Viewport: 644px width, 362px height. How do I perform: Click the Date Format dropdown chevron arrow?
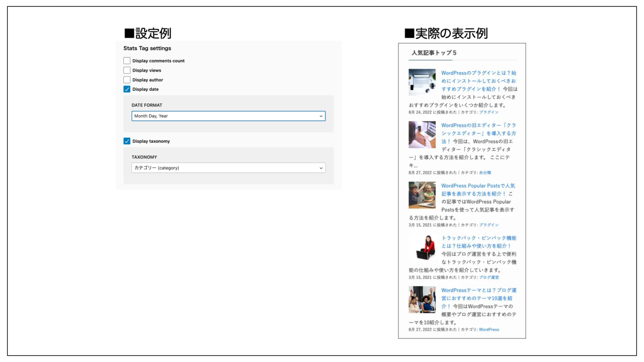(x=321, y=116)
